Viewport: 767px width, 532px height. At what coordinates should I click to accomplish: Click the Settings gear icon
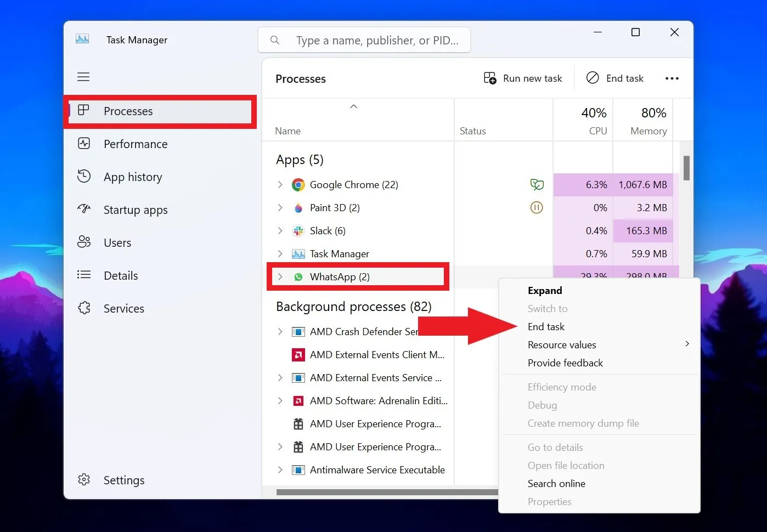[x=84, y=479]
